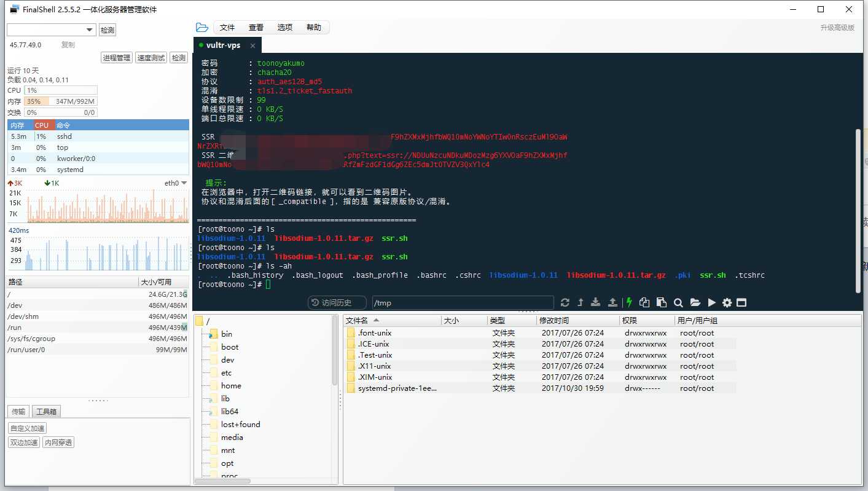The image size is (868, 491).
Task: Open the connection manager folder icon
Action: (x=201, y=28)
